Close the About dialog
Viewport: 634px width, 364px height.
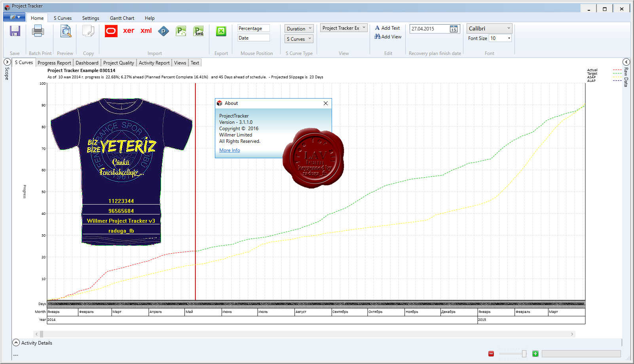326,103
